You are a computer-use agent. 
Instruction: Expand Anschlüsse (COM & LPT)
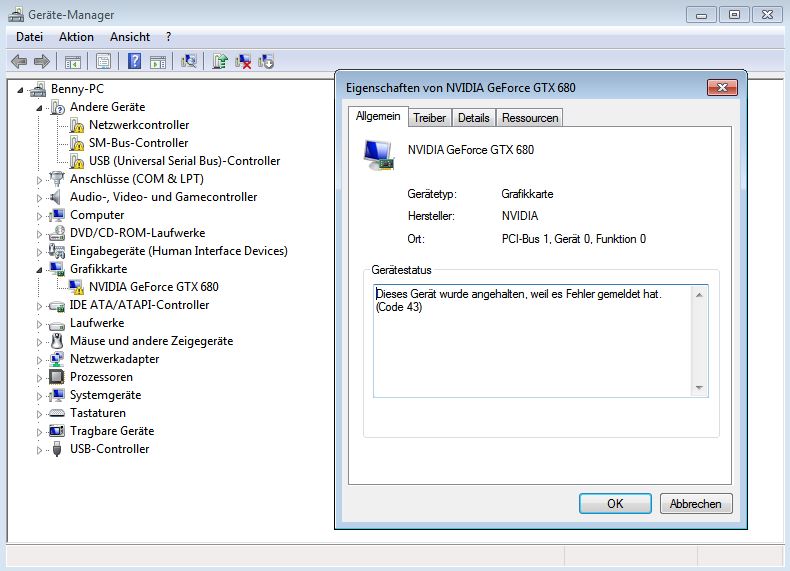pos(39,179)
